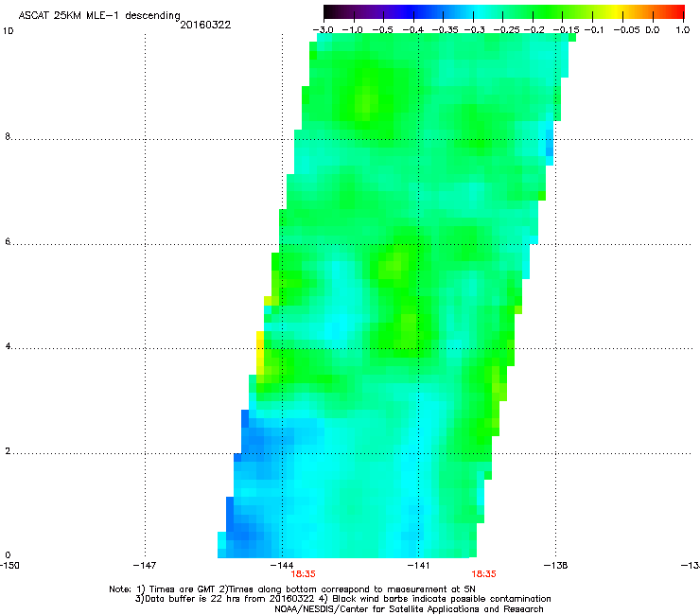
Task: Click the longitude label -150
Action: click(9, 566)
